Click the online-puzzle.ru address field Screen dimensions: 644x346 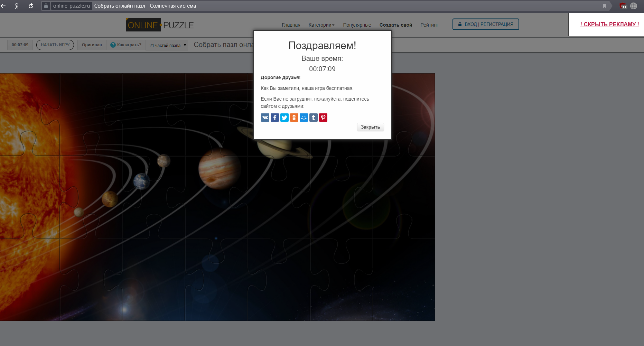pos(72,6)
